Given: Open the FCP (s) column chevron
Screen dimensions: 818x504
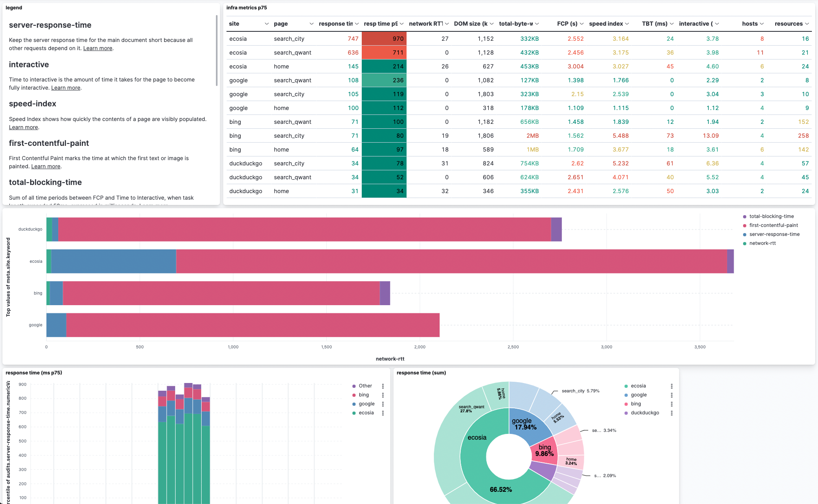Looking at the screenshot, I should pos(582,24).
